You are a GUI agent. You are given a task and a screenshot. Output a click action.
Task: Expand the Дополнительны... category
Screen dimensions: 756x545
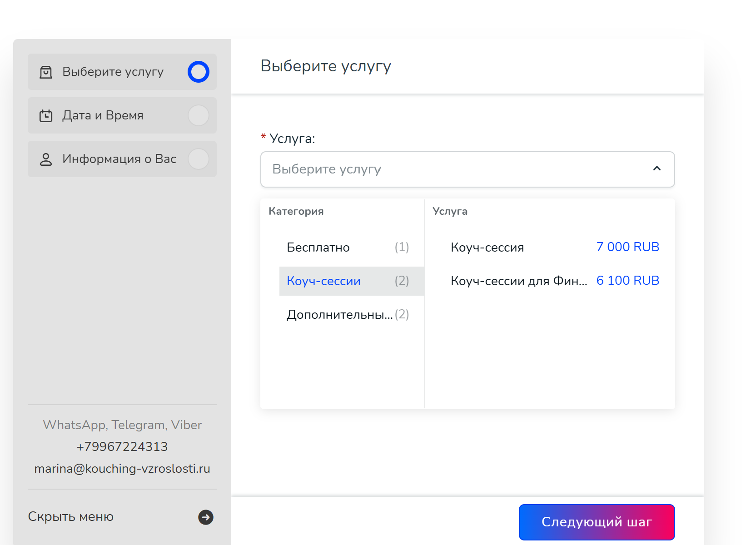point(339,315)
